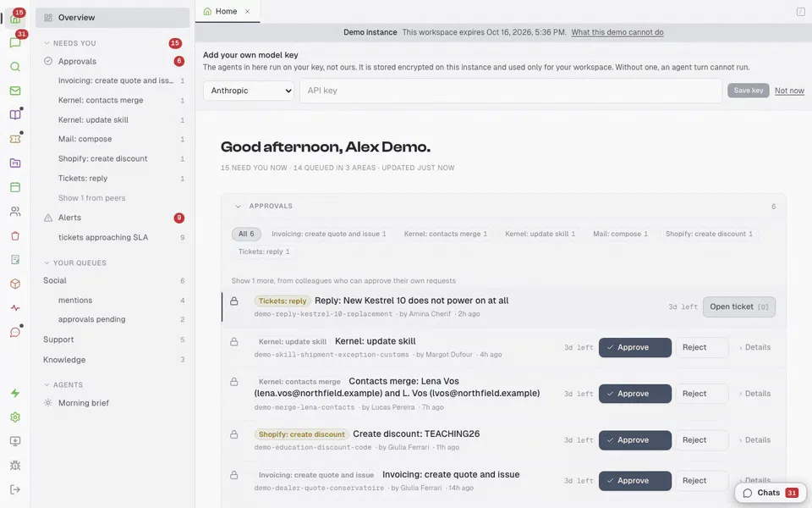Open the document note icon in the sidebar
812x508 pixels.
[x=15, y=260]
